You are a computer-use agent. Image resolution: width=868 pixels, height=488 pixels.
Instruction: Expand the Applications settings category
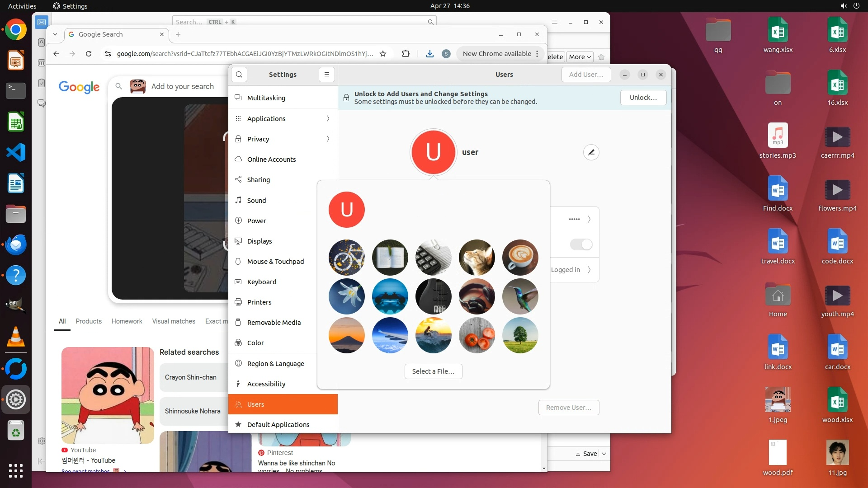[283, 118]
